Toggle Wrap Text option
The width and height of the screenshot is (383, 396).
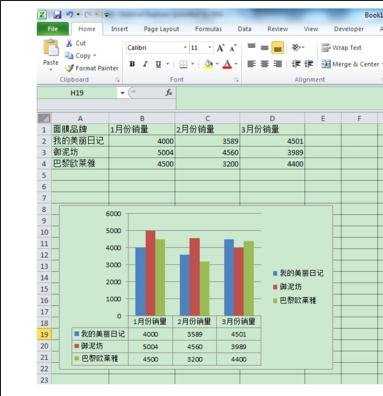[x=341, y=48]
